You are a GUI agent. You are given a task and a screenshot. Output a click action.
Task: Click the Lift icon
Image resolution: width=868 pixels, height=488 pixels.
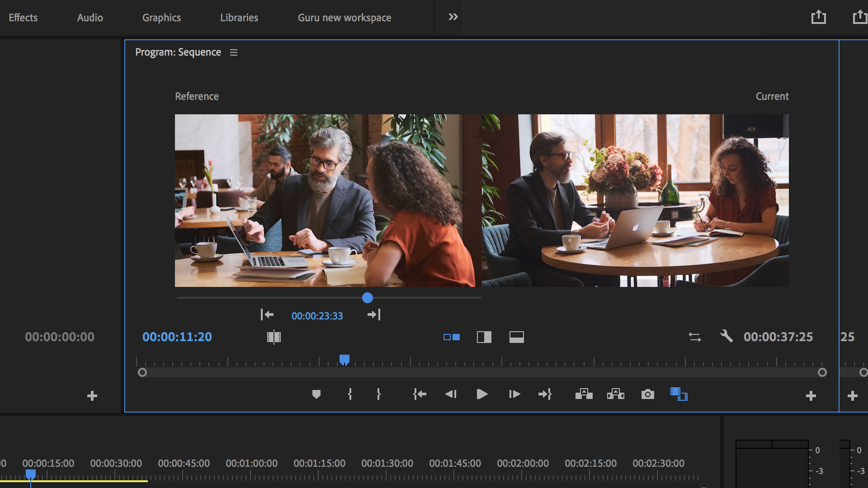(584, 394)
